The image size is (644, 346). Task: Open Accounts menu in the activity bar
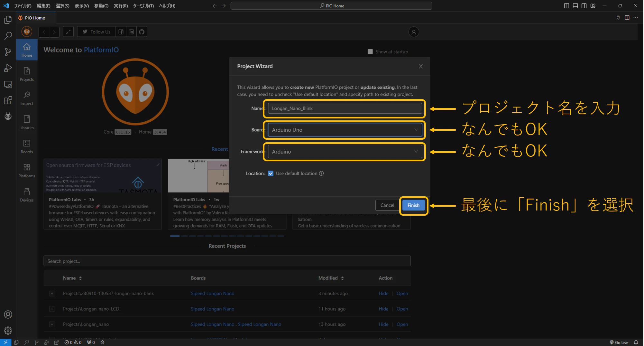click(x=8, y=314)
